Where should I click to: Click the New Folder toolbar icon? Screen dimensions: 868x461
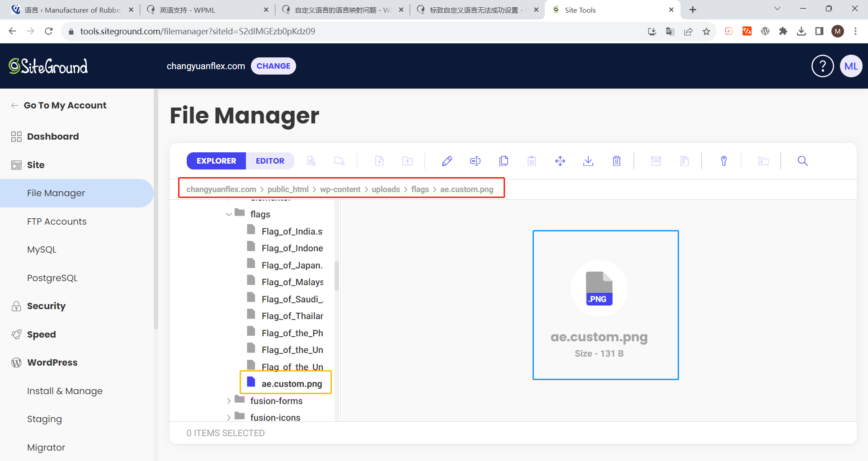point(340,161)
